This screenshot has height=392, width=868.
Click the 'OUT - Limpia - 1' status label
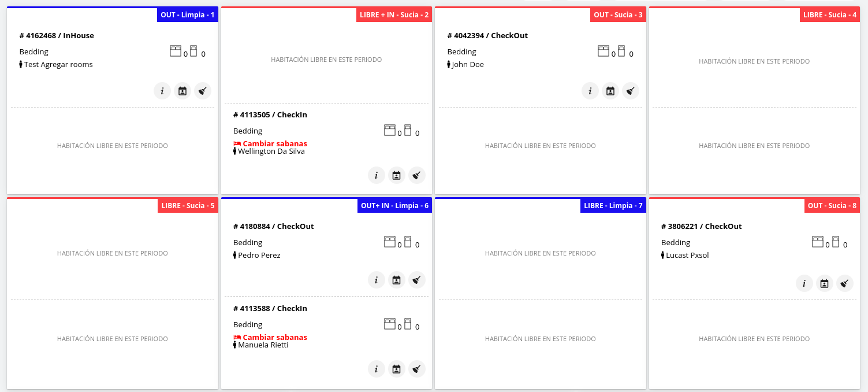click(x=187, y=15)
